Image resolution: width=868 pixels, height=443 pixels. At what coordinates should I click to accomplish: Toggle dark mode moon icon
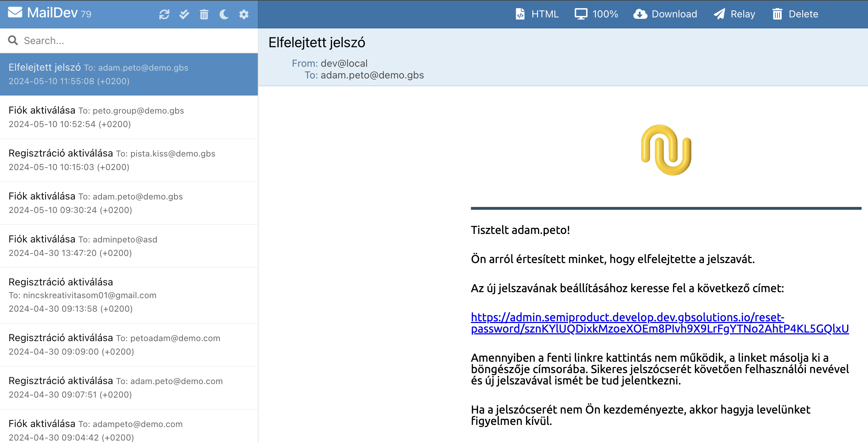coord(224,14)
